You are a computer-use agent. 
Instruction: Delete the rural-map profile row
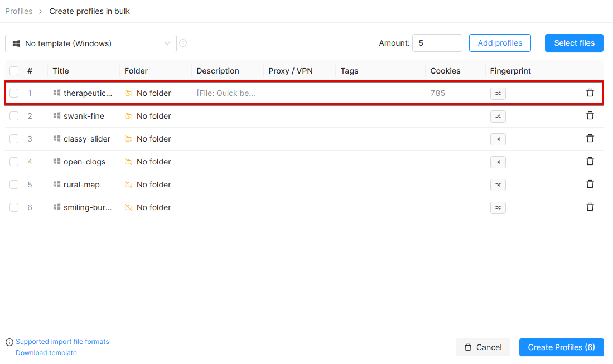(x=590, y=185)
